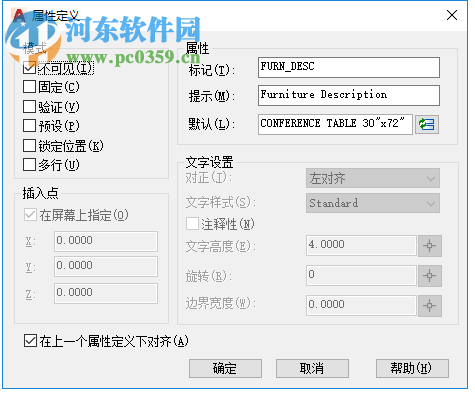Click the 旋转(R): label
The height and width of the screenshot is (393, 475).
209,276
